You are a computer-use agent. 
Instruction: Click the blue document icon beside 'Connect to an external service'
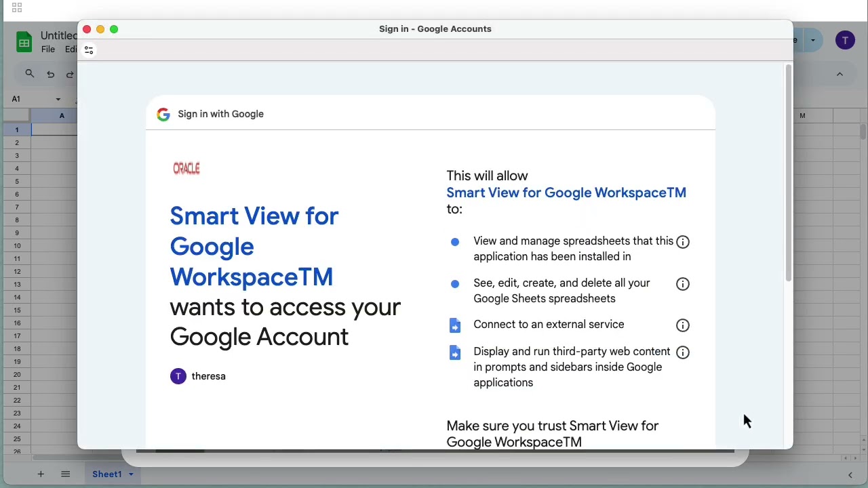(455, 325)
